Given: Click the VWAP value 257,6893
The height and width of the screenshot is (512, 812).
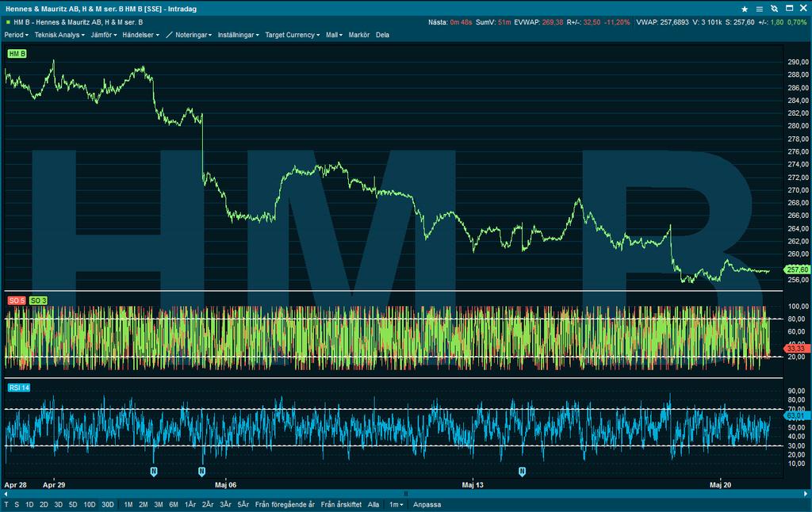Looking at the screenshot, I should coord(674,22).
